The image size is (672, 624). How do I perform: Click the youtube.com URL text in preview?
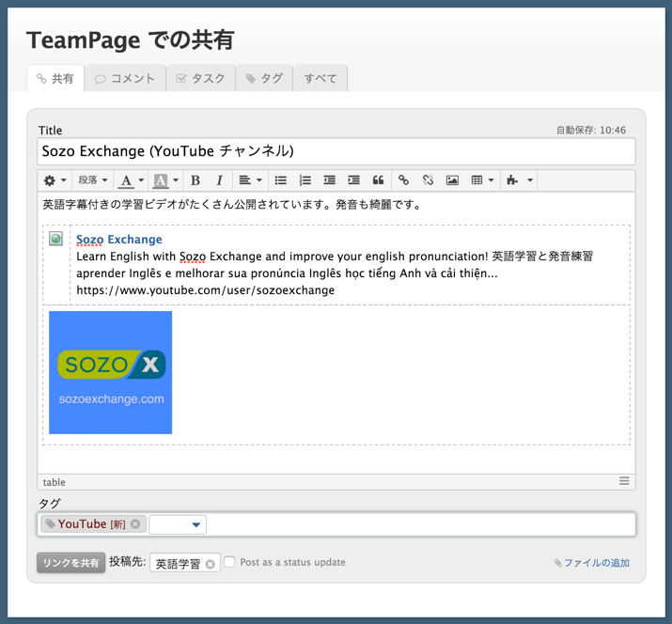tap(205, 290)
